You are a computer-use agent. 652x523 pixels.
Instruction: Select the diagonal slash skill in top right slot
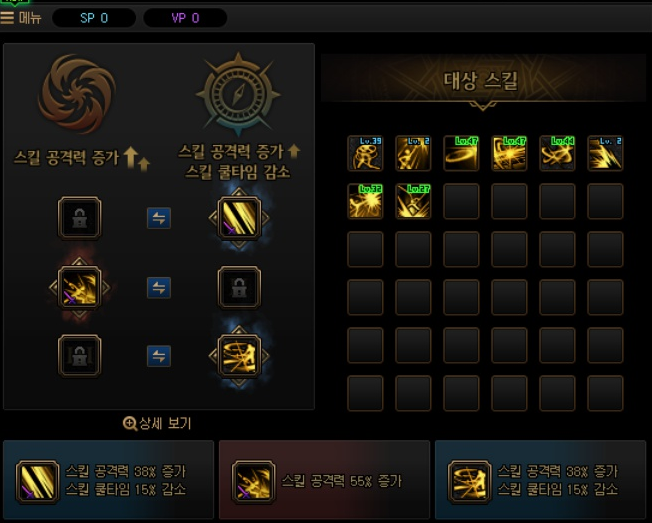(239, 218)
